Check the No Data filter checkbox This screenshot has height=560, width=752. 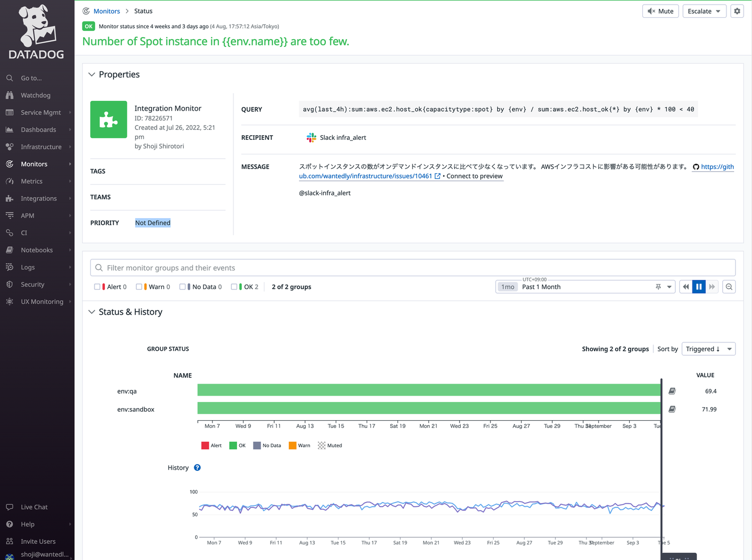[x=182, y=287]
